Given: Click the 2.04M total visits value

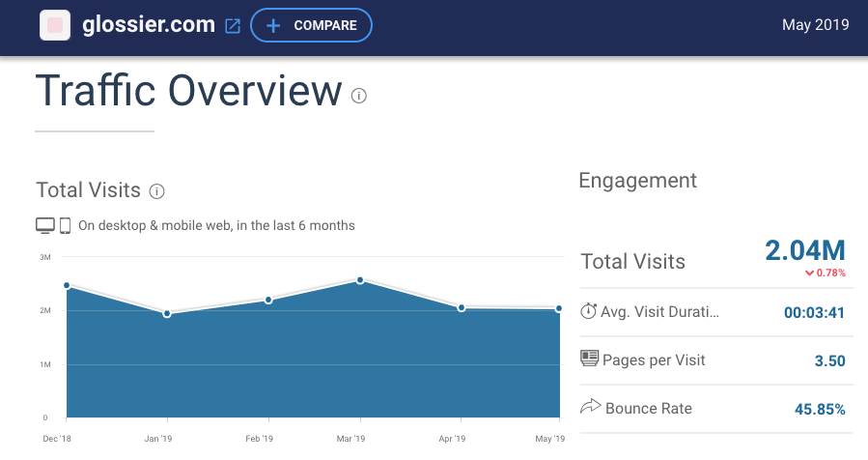Looking at the screenshot, I should click(x=805, y=250).
